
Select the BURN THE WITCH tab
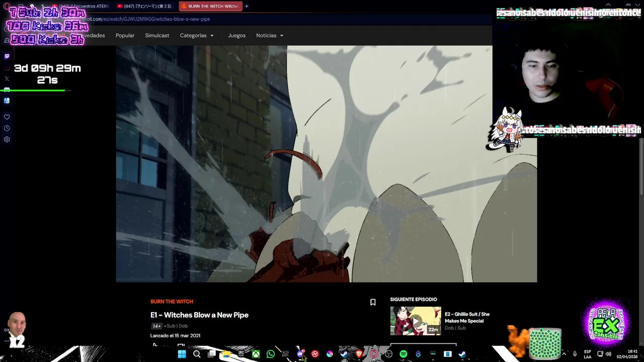pos(210,7)
